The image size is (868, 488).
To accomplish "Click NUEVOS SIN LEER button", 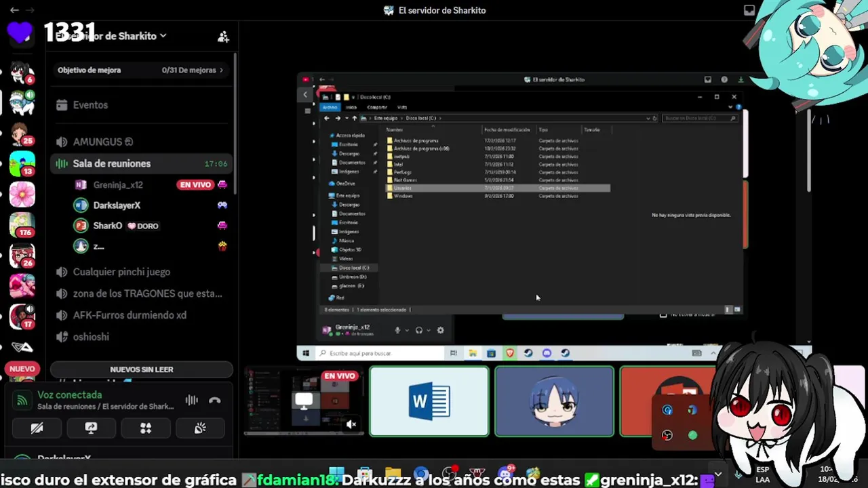I will [x=141, y=369].
